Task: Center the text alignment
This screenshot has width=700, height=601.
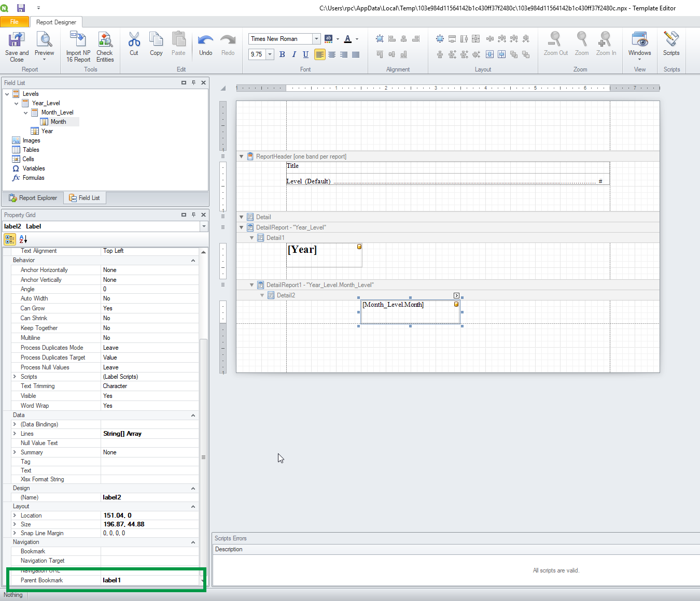Action: click(x=332, y=54)
